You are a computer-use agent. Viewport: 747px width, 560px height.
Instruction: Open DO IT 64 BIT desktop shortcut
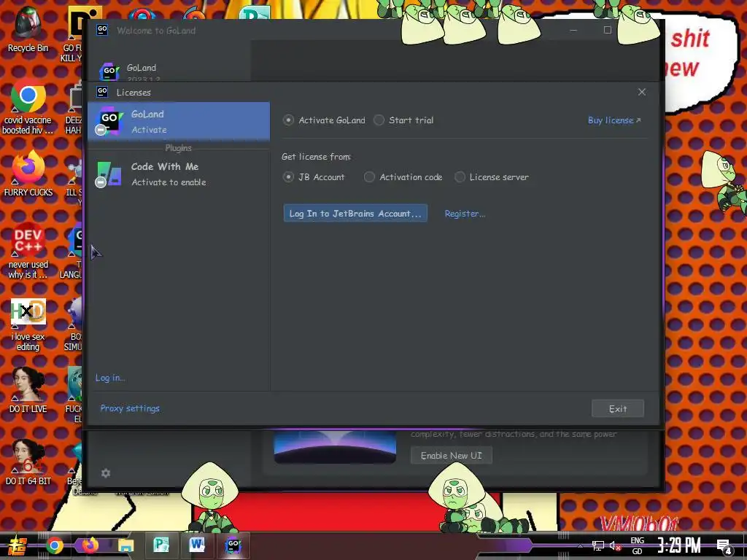pos(28,462)
